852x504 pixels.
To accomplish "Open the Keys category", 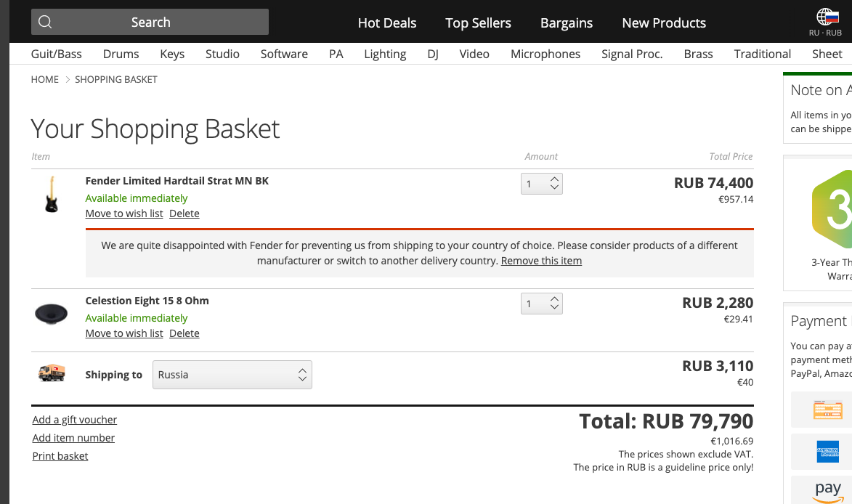I will point(172,54).
